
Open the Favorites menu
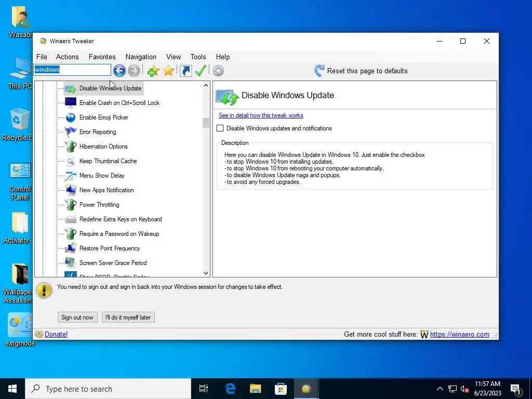pyautogui.click(x=102, y=57)
